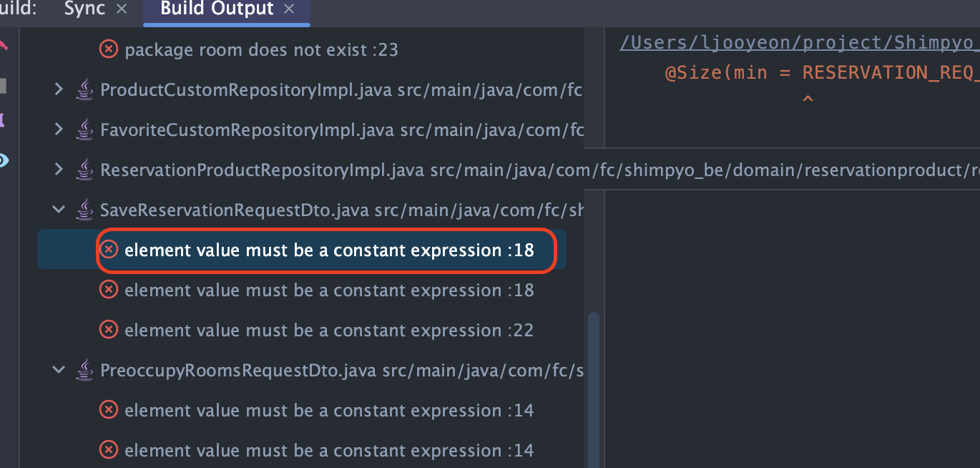Collapse SaveReservationRequestDto.java node

click(59, 210)
